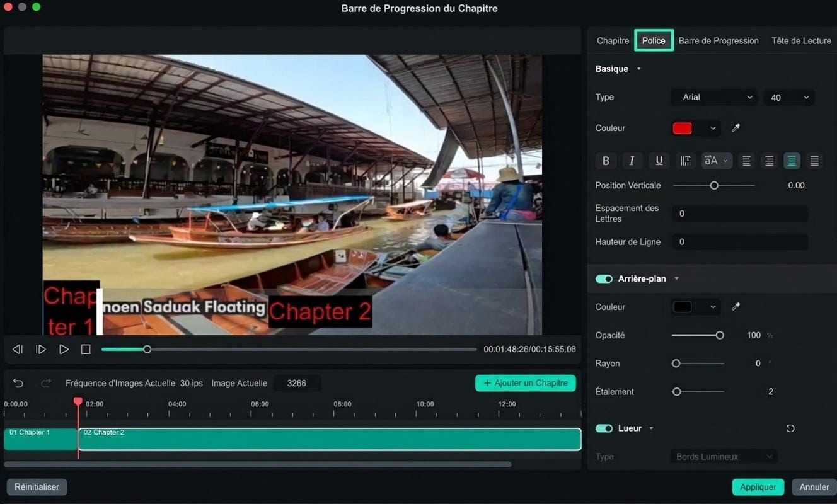The height and width of the screenshot is (504, 837).
Task: Click the Rayon slider handle
Action: (x=676, y=364)
